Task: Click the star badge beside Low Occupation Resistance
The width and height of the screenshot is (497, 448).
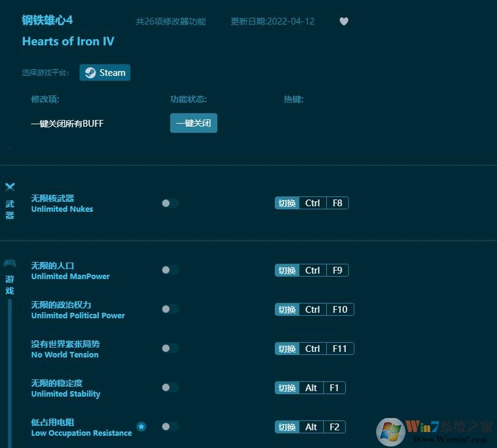Action: point(141,427)
